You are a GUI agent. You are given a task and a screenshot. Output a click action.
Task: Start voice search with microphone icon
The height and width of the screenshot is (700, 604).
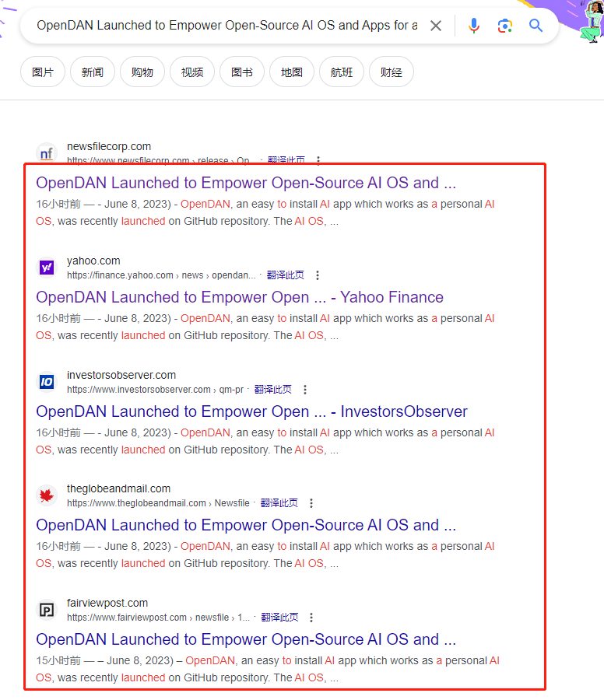point(474,26)
